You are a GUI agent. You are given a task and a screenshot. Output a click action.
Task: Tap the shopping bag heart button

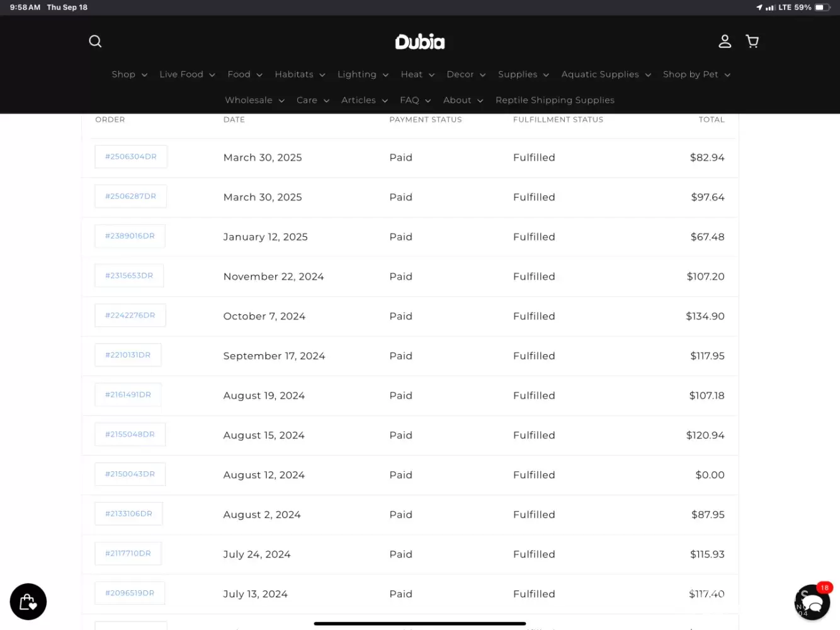pos(28,602)
